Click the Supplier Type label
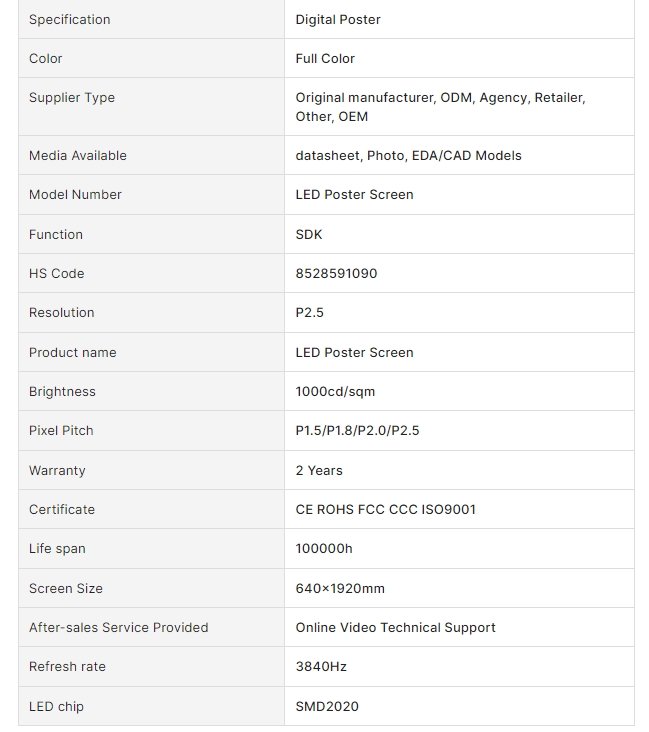The height and width of the screenshot is (732, 649). coord(72,97)
